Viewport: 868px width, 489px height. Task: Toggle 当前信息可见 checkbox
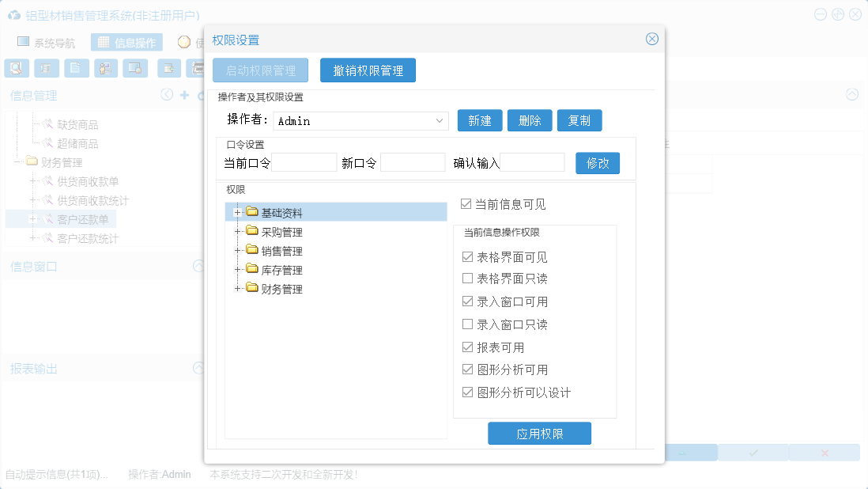click(x=466, y=204)
